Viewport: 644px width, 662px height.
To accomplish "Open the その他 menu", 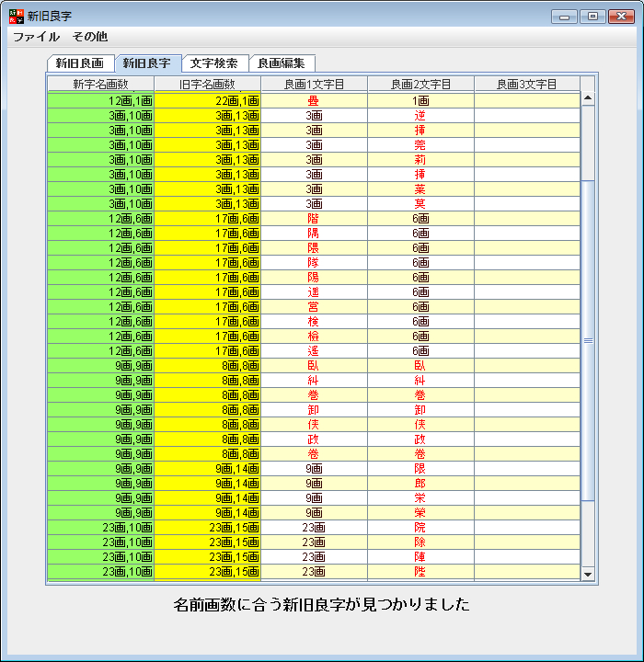I will point(89,37).
